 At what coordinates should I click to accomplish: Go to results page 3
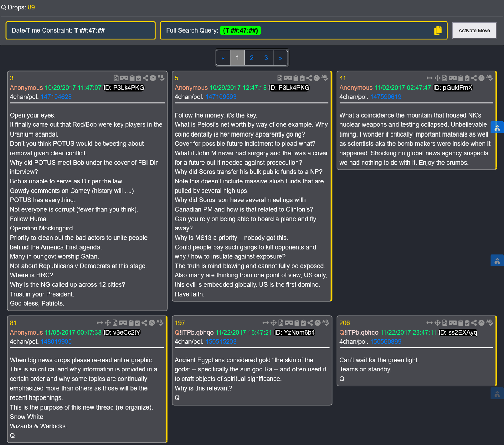coord(266,58)
